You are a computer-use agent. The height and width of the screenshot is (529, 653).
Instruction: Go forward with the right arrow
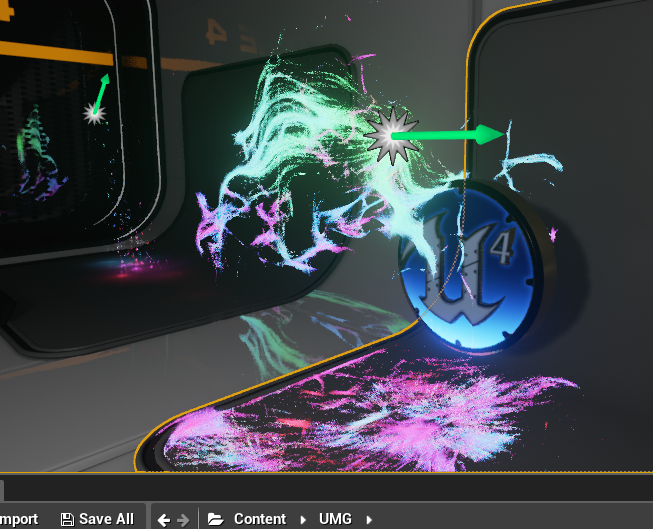[x=183, y=520]
